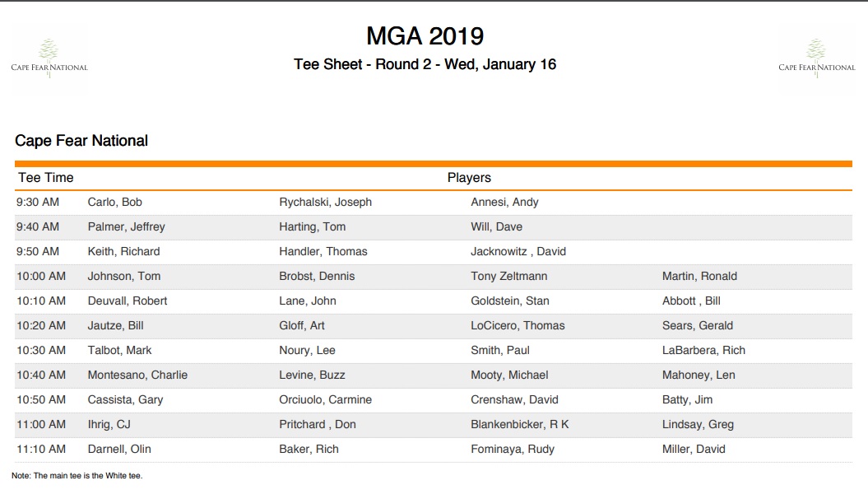
Task: Click the Players column header
Action: click(469, 178)
